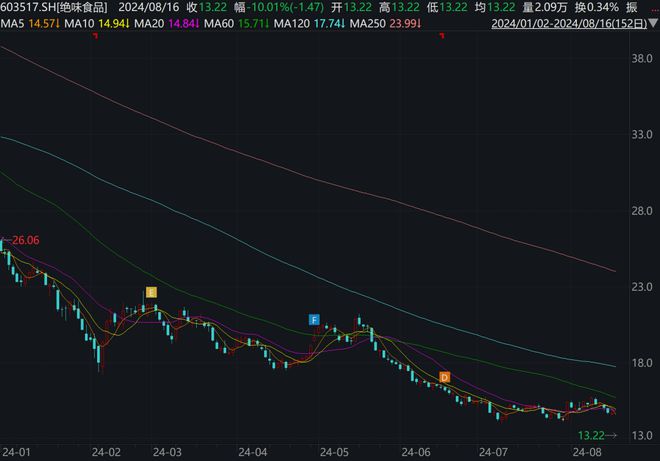Click the blue F event marker
This screenshot has height=461, width=660.
(314, 320)
